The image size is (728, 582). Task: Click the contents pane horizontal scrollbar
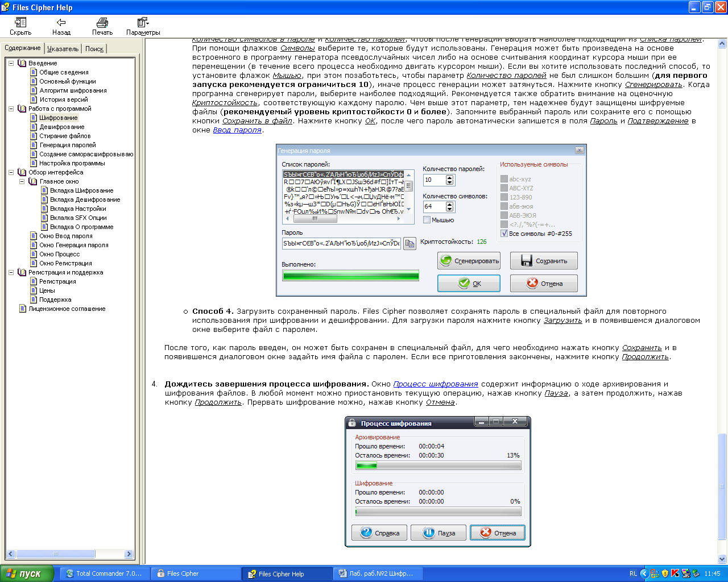69,554
